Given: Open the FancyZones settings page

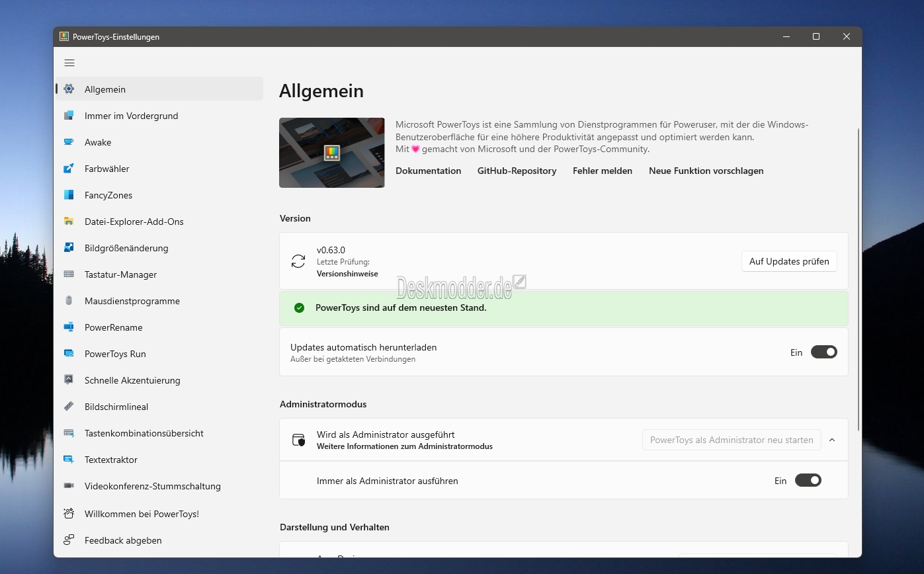Looking at the screenshot, I should click(159, 195).
